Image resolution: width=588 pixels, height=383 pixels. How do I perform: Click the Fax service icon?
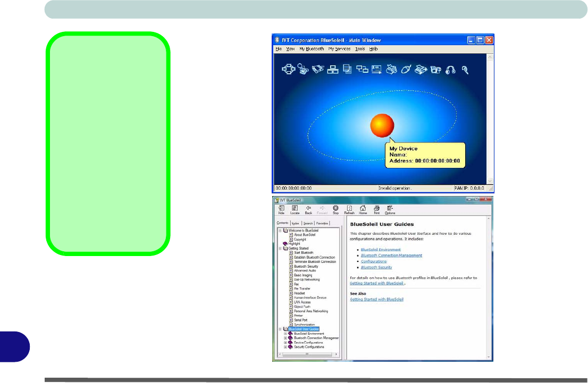click(x=421, y=70)
